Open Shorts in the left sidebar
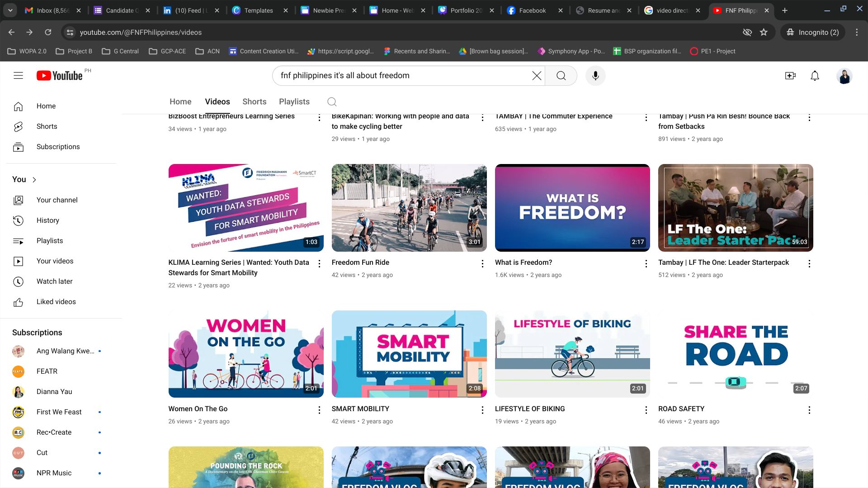 (x=61, y=127)
